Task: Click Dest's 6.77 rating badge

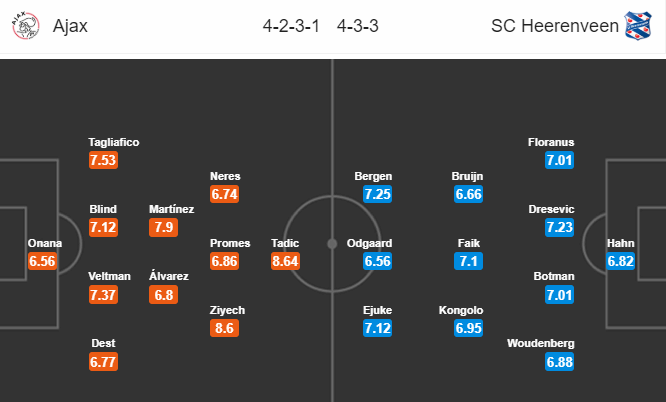Action: coord(103,362)
